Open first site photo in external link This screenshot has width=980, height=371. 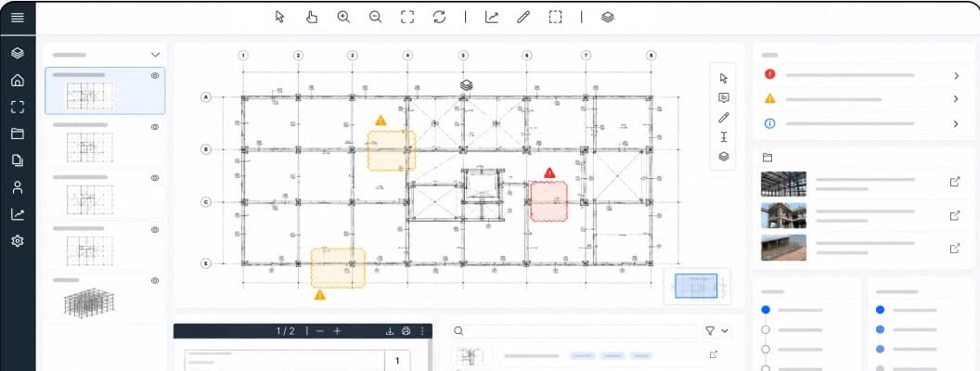(954, 182)
